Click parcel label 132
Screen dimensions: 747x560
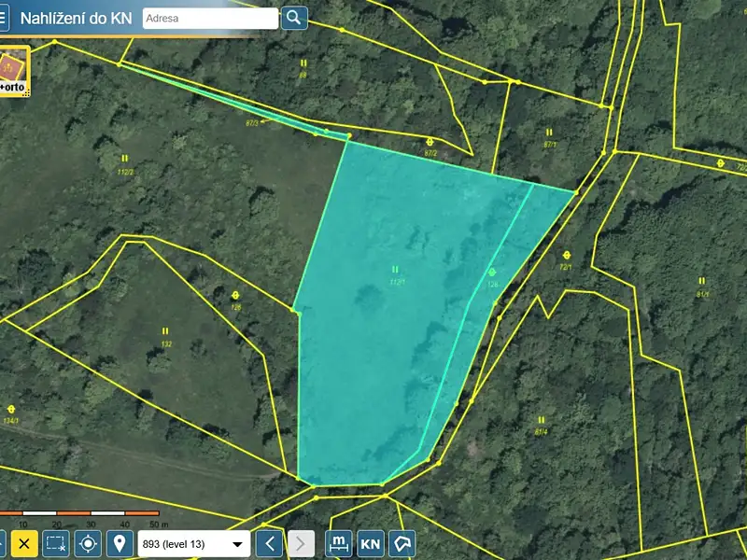click(x=166, y=343)
